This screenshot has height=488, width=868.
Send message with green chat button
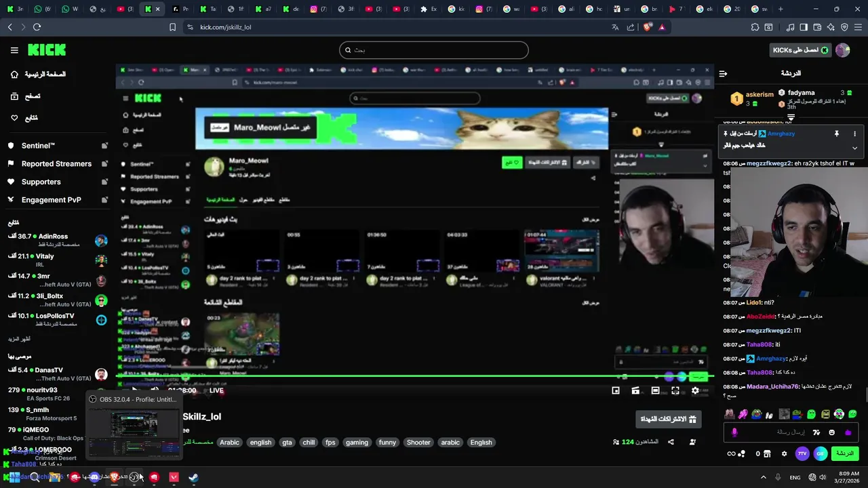(845, 453)
